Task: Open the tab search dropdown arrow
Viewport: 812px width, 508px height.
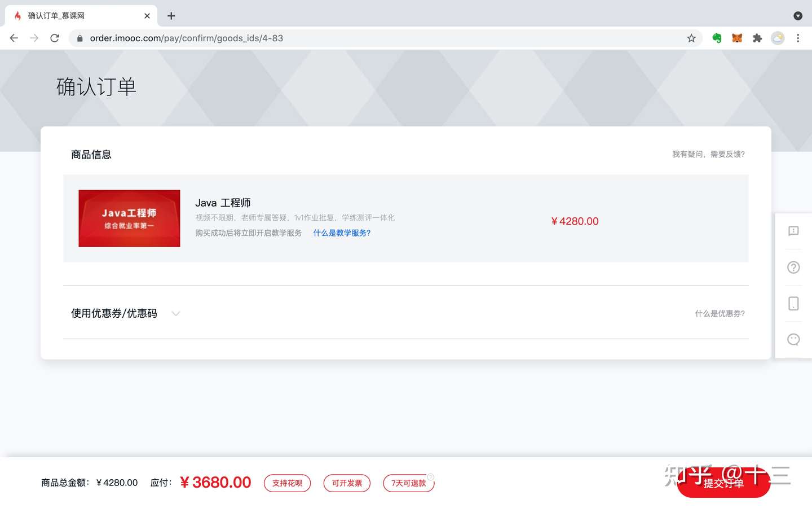Action: click(798, 16)
